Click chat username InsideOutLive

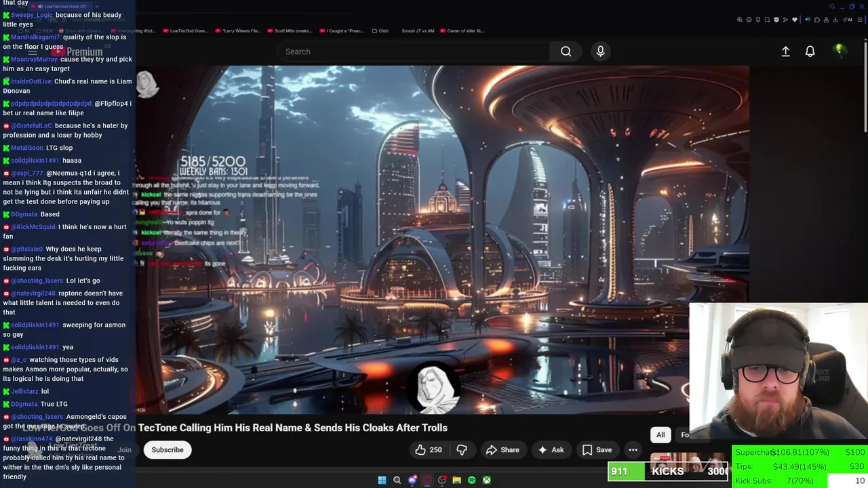point(31,81)
